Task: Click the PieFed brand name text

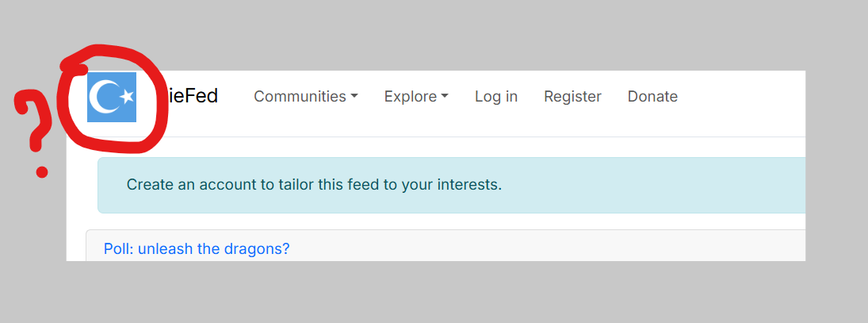Action: (x=193, y=97)
